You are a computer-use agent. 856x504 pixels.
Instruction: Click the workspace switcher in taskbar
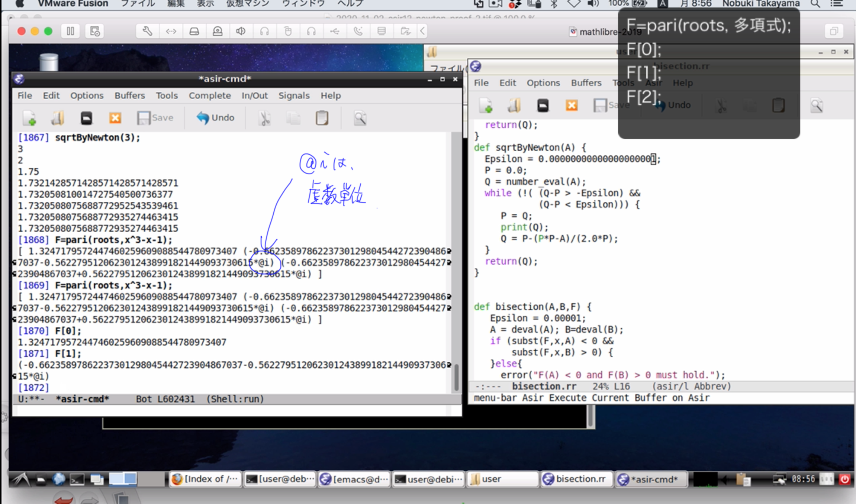tap(137, 479)
